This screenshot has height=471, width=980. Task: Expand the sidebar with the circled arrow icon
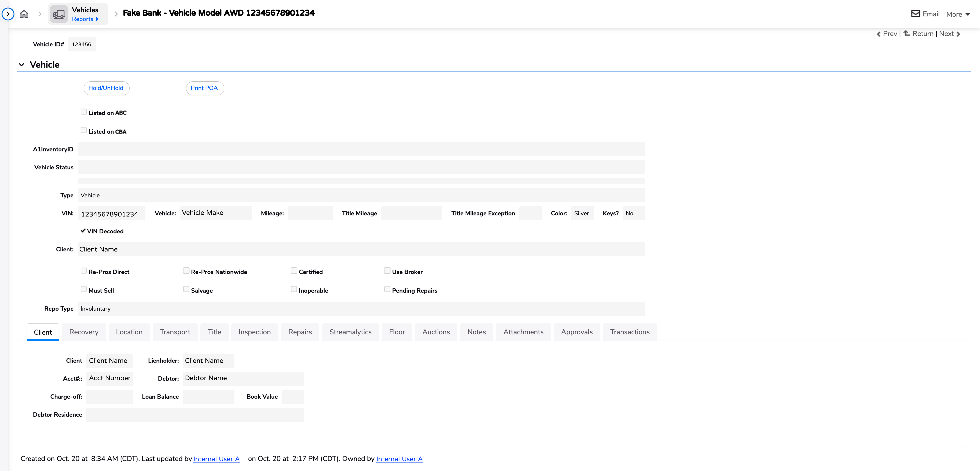pos(8,14)
